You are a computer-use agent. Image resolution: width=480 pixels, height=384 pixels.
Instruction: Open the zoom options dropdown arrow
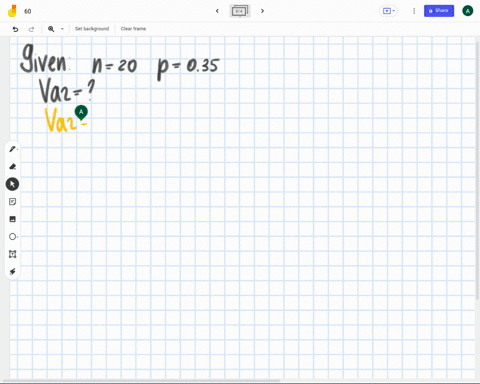62,29
